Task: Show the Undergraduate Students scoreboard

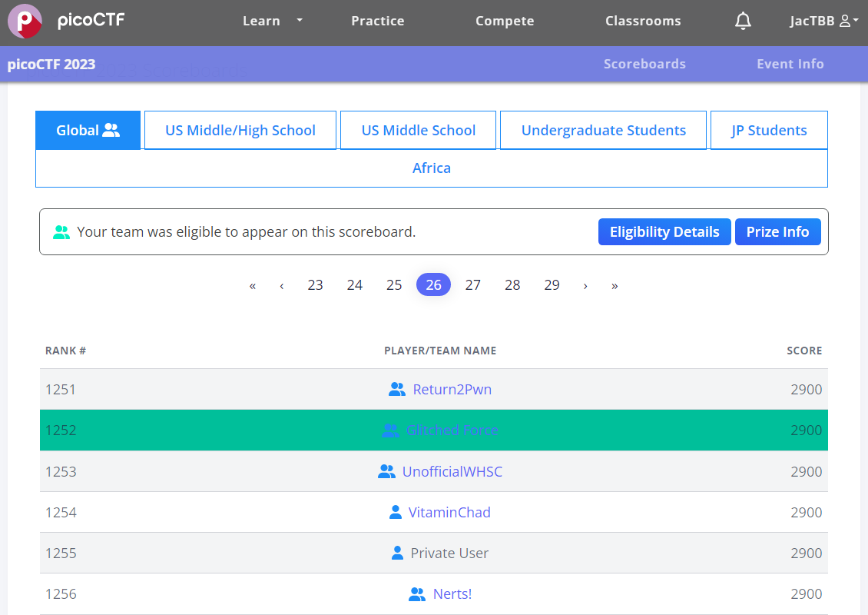Action: [x=604, y=130]
